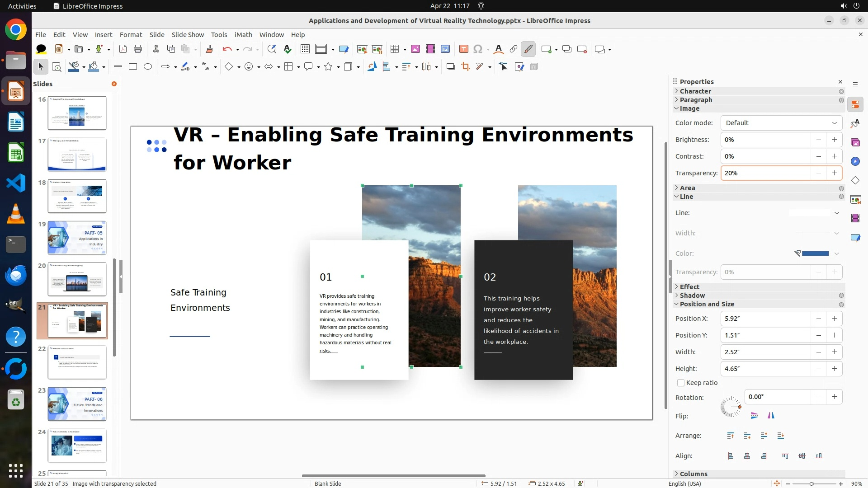The width and height of the screenshot is (868, 488).
Task: Enable the Keep ratio checkbox
Action: coord(681,383)
